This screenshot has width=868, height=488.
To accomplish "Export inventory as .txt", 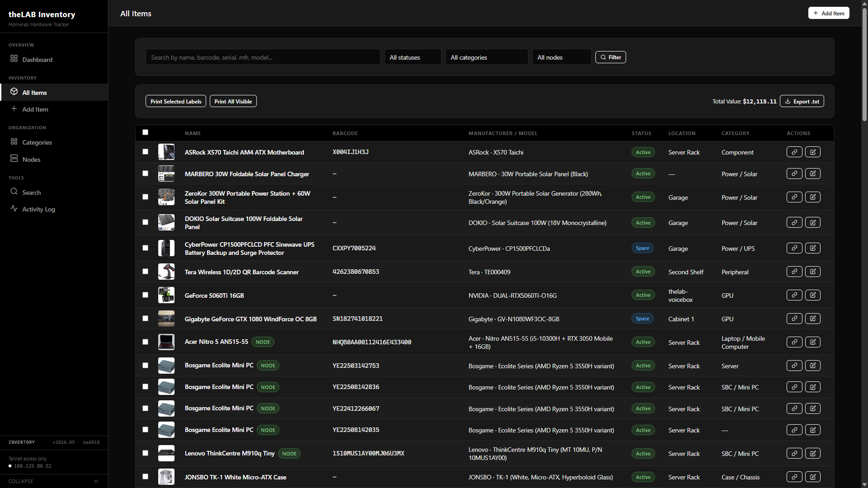I will (802, 101).
